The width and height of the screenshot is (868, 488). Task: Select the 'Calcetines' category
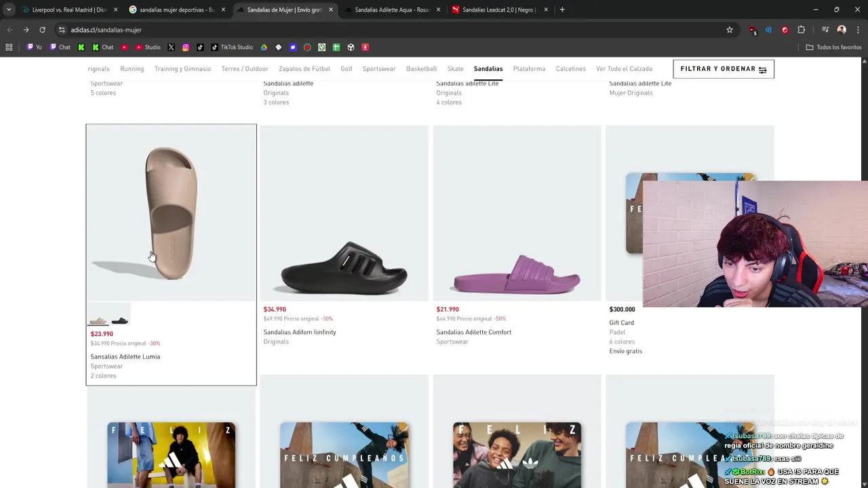[570, 68]
